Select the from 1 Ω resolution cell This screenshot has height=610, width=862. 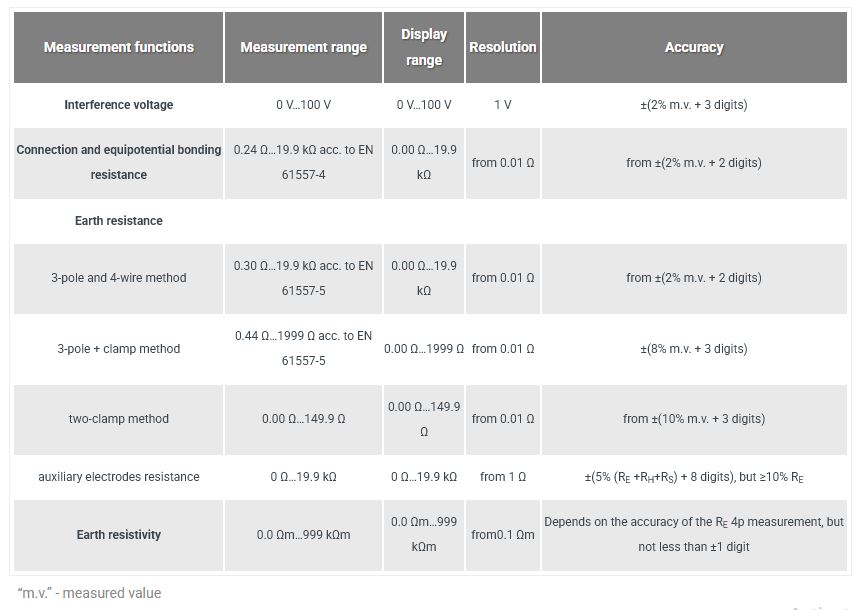[x=503, y=477]
